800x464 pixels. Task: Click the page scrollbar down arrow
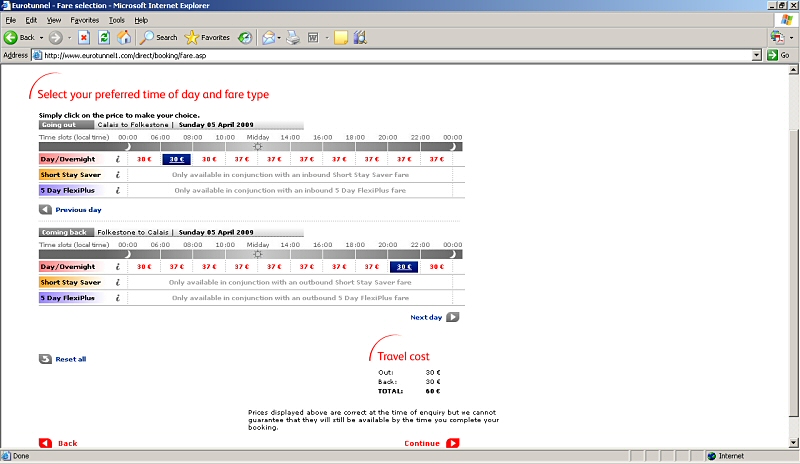click(793, 443)
